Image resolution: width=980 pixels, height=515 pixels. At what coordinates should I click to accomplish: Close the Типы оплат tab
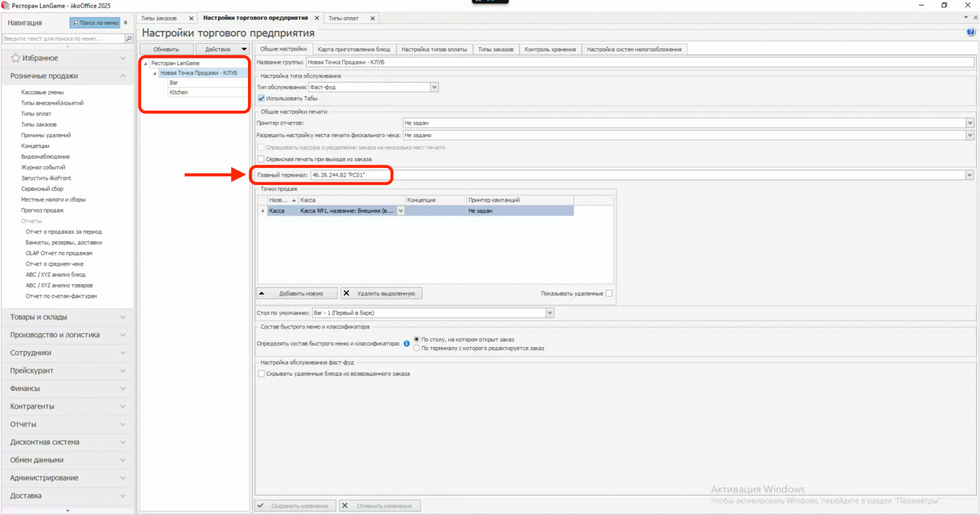(x=372, y=19)
